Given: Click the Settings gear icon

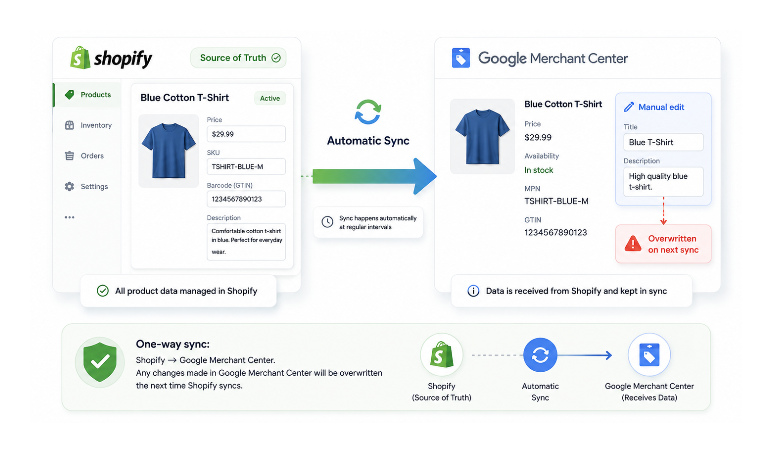Looking at the screenshot, I should pos(69,186).
